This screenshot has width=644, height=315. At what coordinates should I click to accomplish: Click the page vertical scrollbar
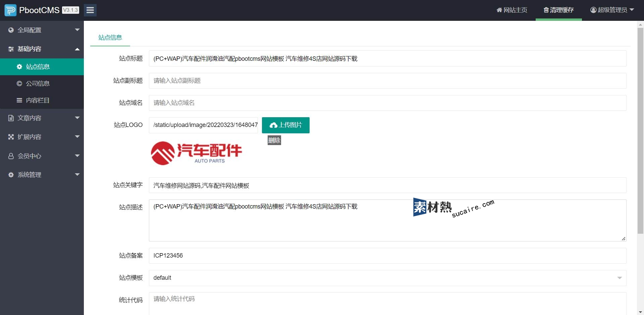[x=640, y=131]
